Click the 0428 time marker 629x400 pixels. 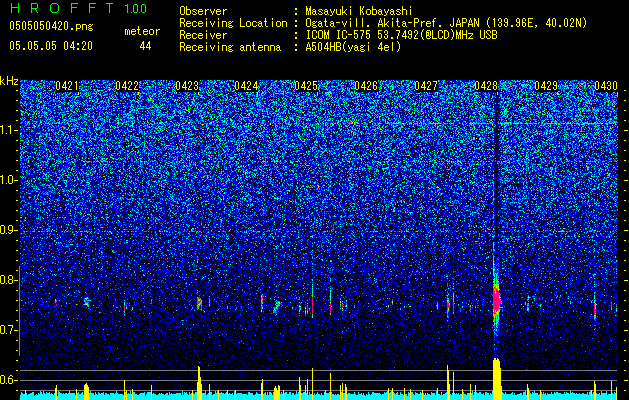(x=486, y=86)
